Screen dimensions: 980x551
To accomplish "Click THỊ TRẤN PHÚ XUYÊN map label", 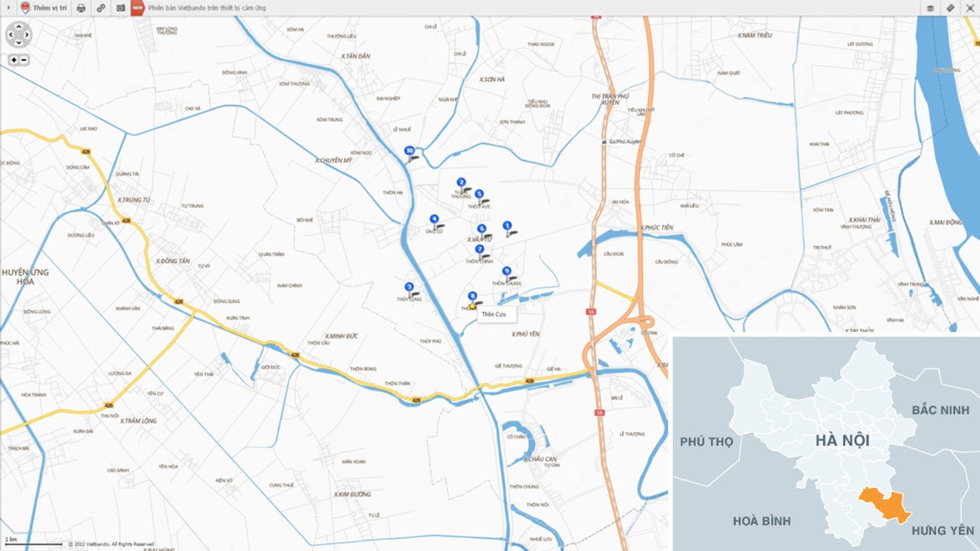I will [610, 99].
